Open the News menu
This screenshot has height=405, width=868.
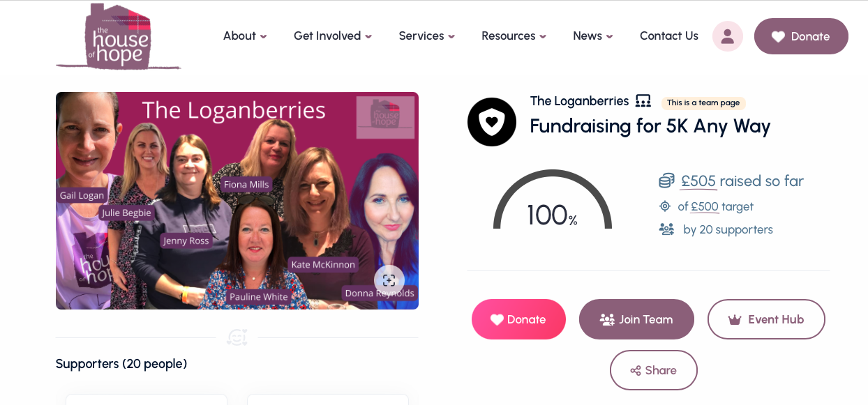[x=593, y=36]
